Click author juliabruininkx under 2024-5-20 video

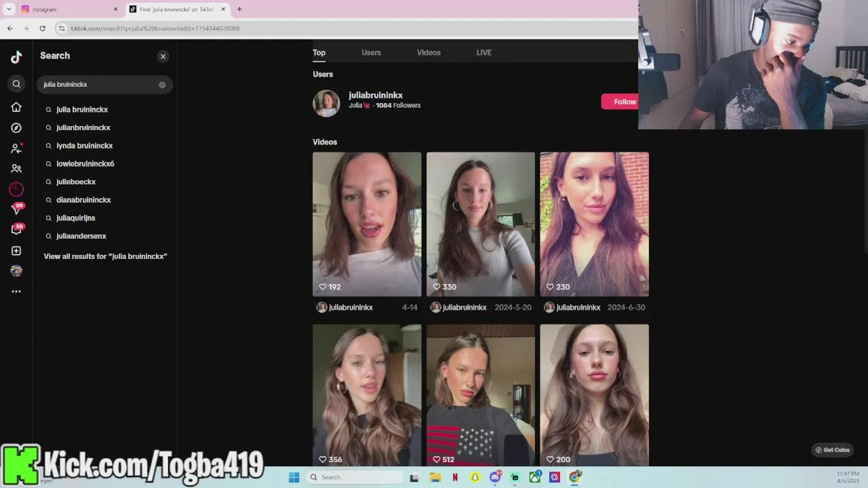click(x=465, y=307)
